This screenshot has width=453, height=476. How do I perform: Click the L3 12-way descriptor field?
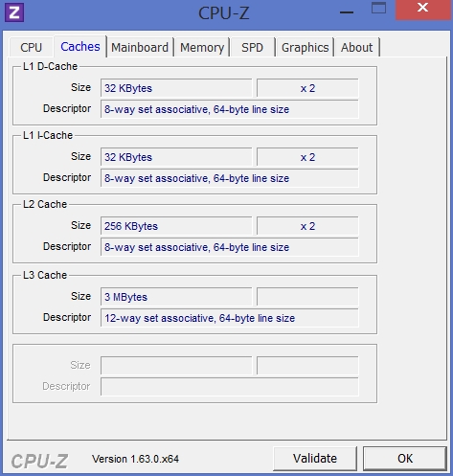pos(230,318)
